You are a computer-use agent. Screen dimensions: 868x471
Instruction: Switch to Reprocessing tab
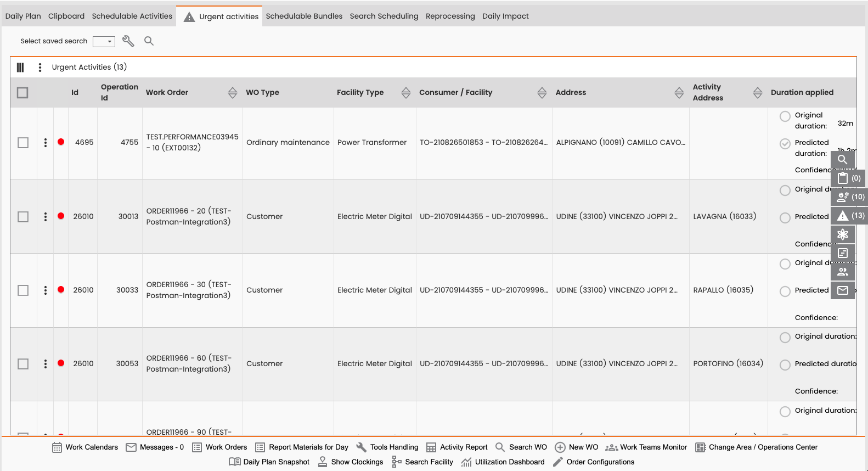click(x=450, y=16)
